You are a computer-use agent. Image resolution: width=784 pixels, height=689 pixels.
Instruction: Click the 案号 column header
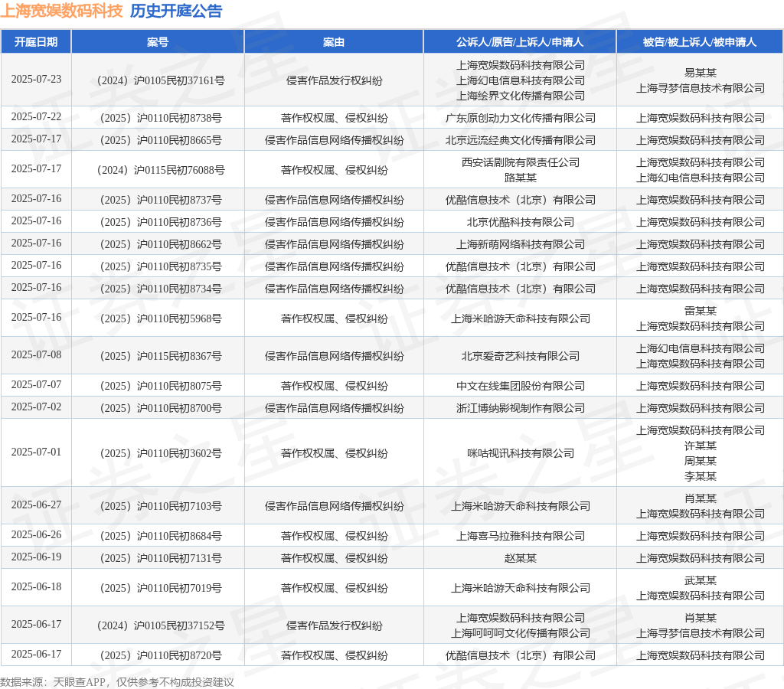(158, 42)
